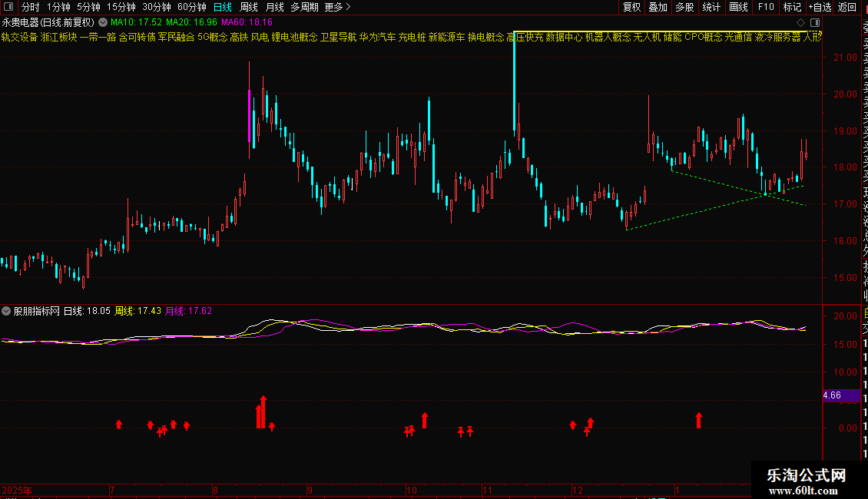Open the 高铁 concept link
The width and height of the screenshot is (868, 499).
239,37
